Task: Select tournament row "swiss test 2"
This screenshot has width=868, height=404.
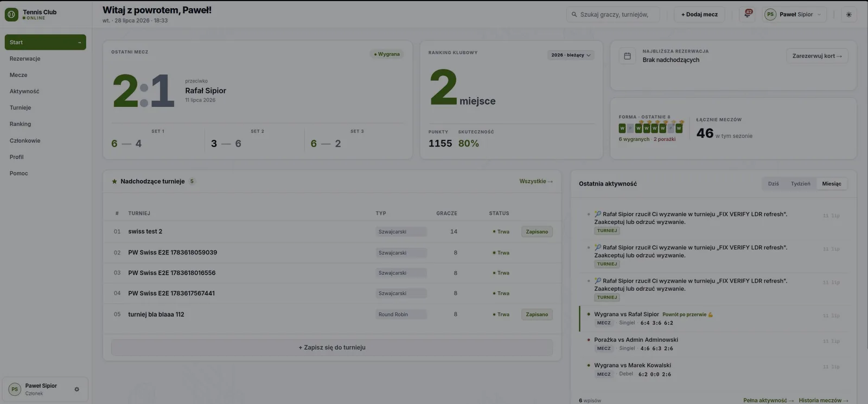Action: (332, 232)
